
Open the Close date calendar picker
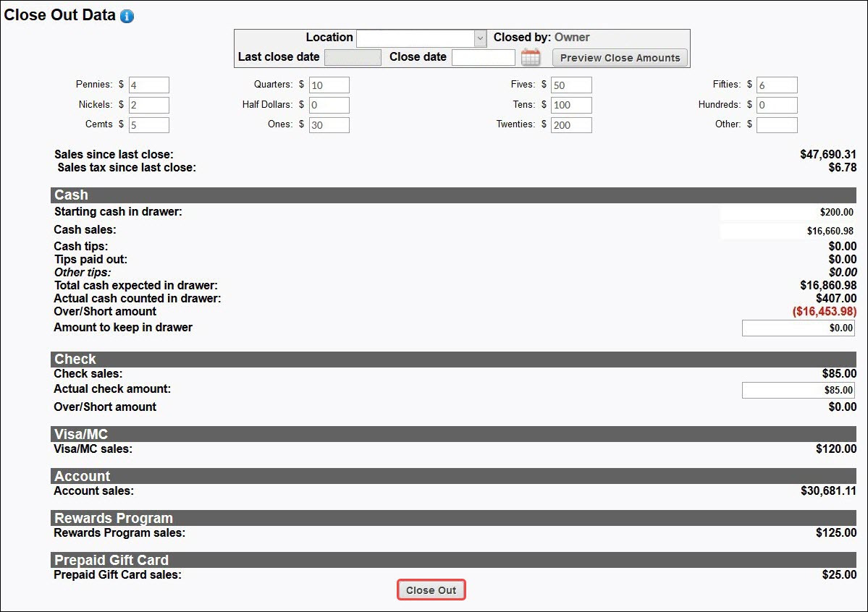[531, 58]
